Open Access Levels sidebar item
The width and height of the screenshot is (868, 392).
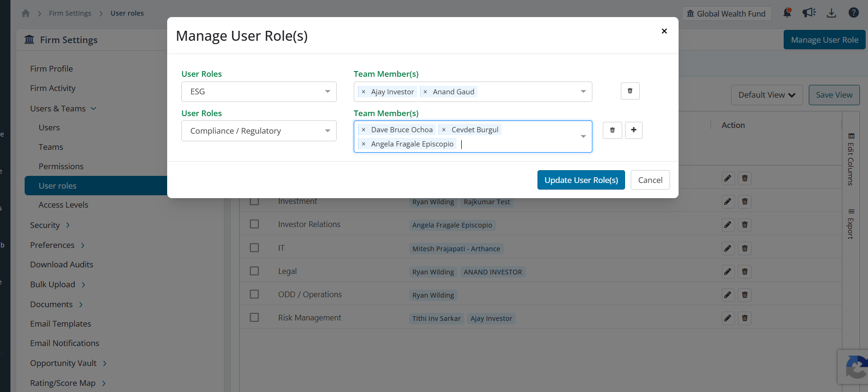(x=63, y=205)
